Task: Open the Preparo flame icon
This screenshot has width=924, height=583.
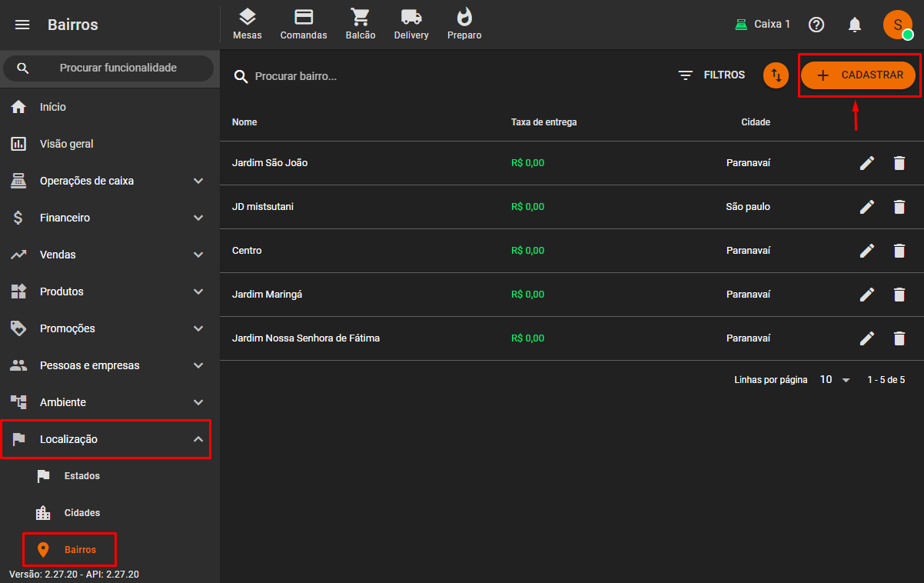Action: pyautogui.click(x=464, y=24)
